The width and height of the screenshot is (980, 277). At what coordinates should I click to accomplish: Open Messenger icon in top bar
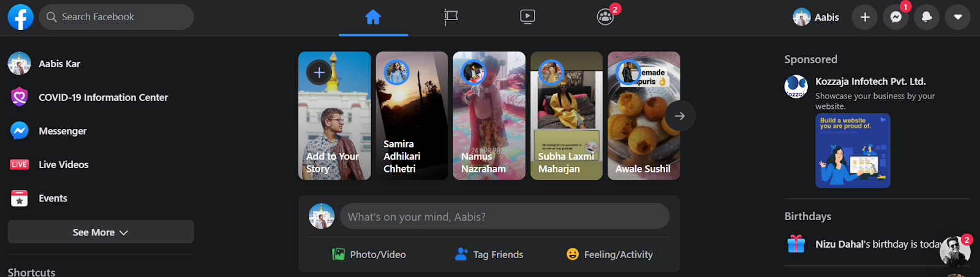[895, 17]
